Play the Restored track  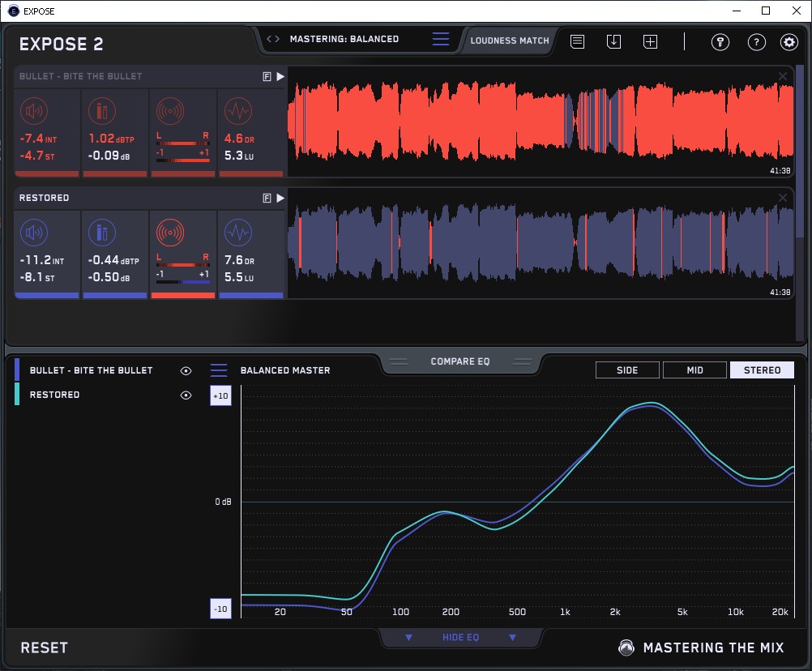coord(280,198)
